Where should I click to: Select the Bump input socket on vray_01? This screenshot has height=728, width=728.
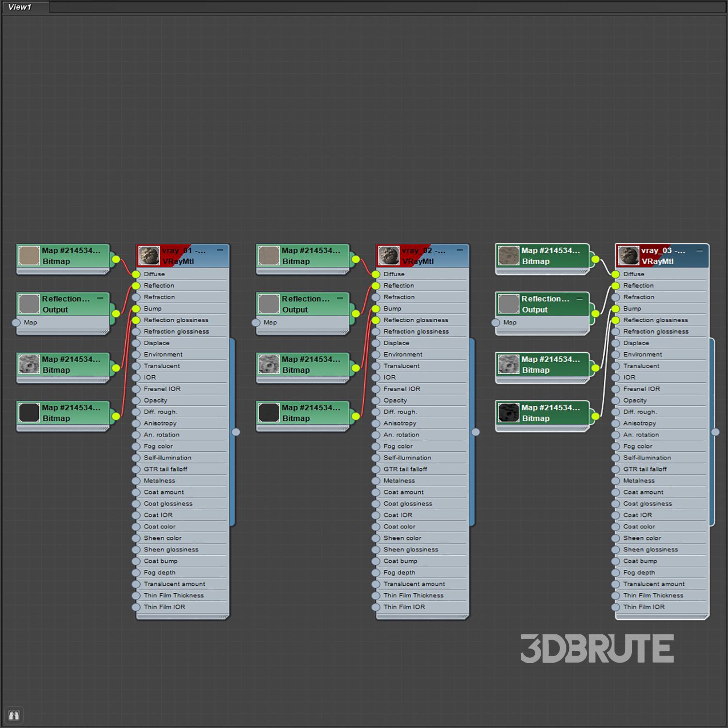click(x=136, y=309)
